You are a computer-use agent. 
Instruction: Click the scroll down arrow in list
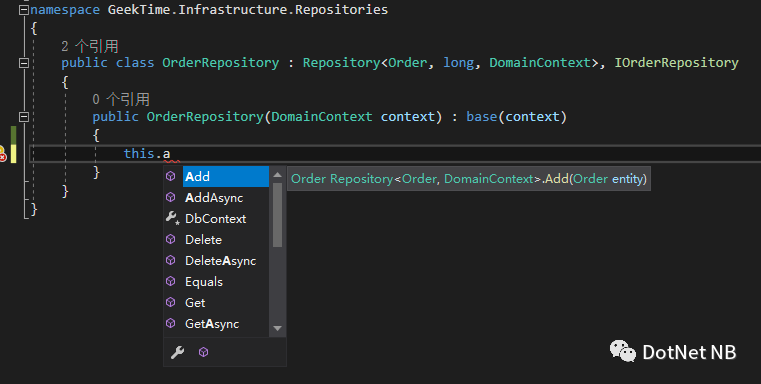click(x=278, y=329)
